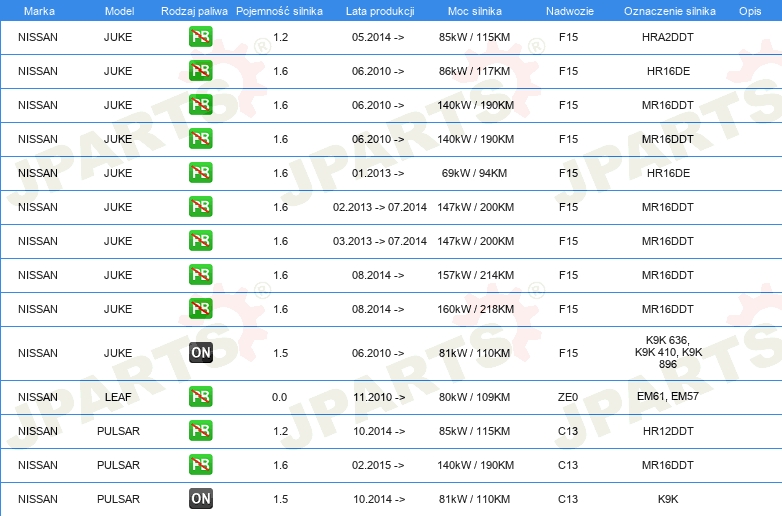Click the Marka column header
Viewport: 782px width, 516px height.
pyautogui.click(x=39, y=11)
